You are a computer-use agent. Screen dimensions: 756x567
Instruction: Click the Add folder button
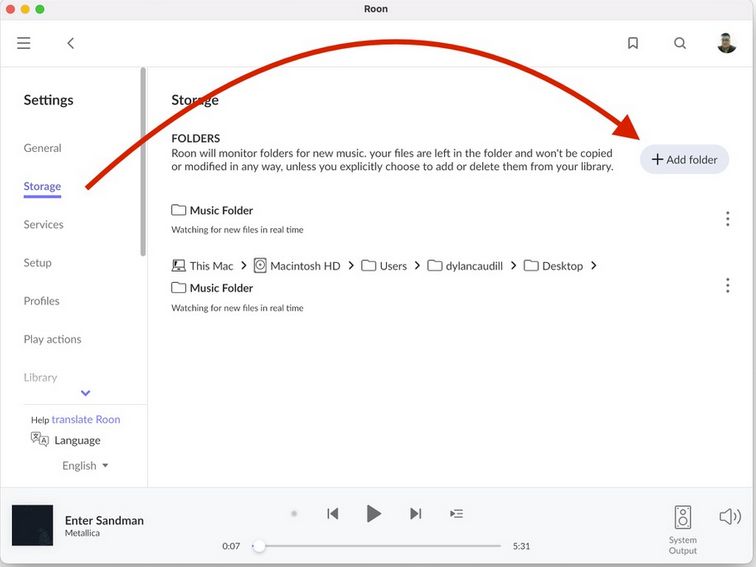[x=684, y=160]
